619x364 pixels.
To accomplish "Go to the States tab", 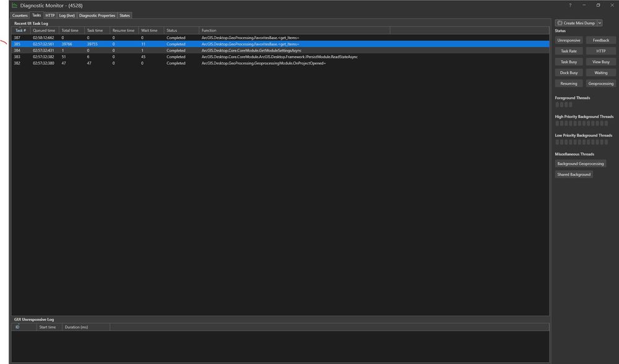I will click(x=125, y=15).
